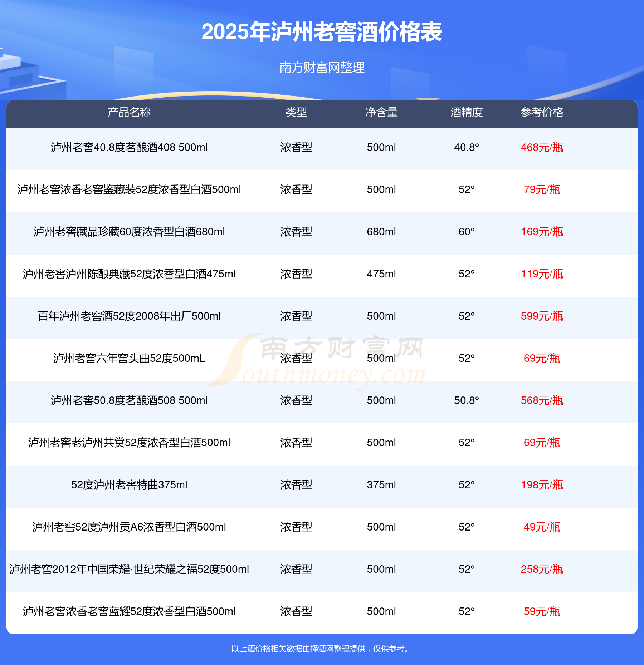Click product name "泸州老窖藏品珍藏60度浓香型白酒680ml"
The image size is (644, 665).
(x=129, y=232)
